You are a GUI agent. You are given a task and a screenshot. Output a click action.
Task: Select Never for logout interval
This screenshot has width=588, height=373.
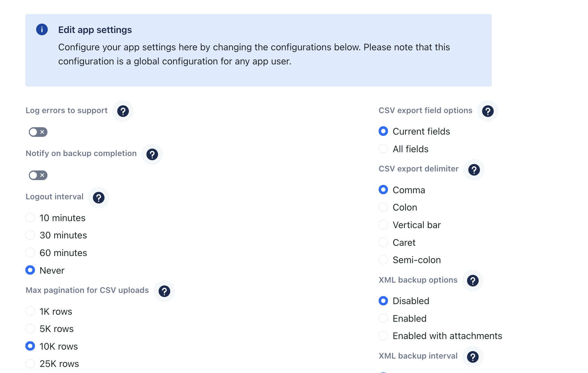coord(30,270)
